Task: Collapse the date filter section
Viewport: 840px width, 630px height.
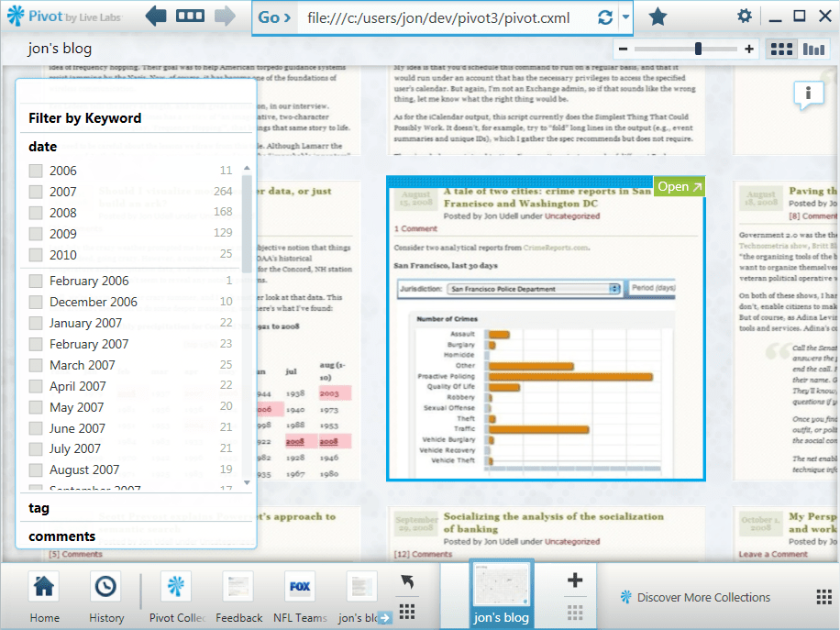Action: tap(43, 146)
